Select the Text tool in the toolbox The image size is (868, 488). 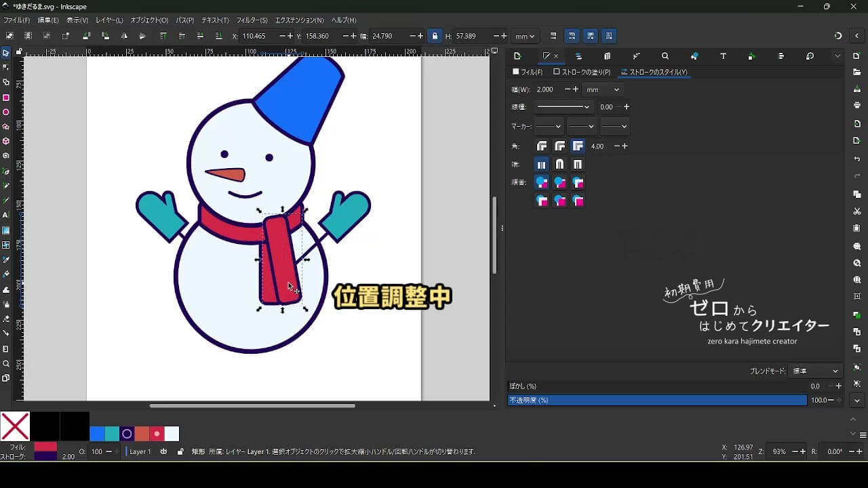pos(6,215)
